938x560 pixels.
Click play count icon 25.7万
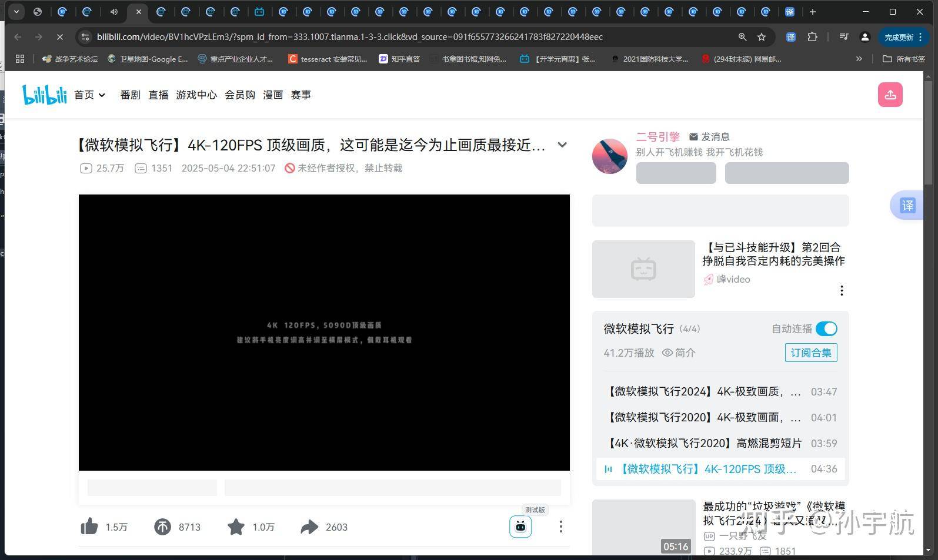click(x=86, y=168)
